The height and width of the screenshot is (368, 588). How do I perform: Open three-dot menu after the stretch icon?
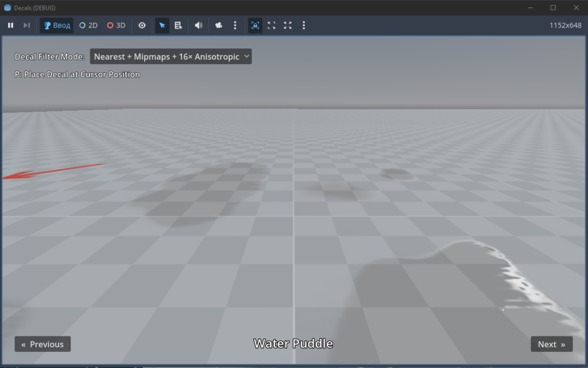(304, 25)
